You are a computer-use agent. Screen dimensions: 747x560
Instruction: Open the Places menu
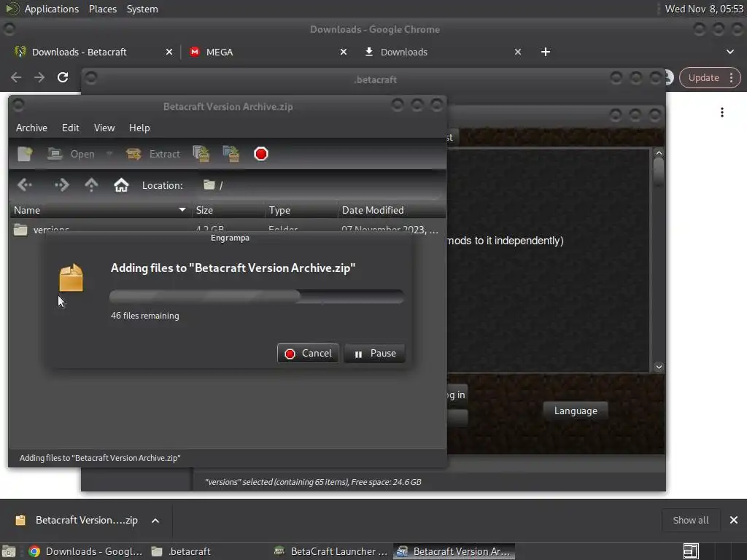click(x=102, y=9)
